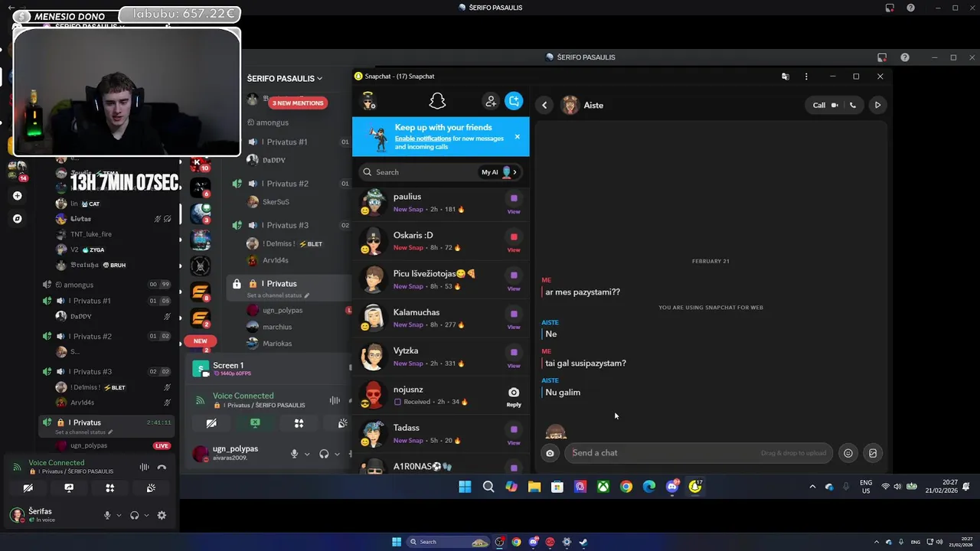Screen dimensions: 980x551
Task: Click Enable notifications link
Action: pos(422,139)
